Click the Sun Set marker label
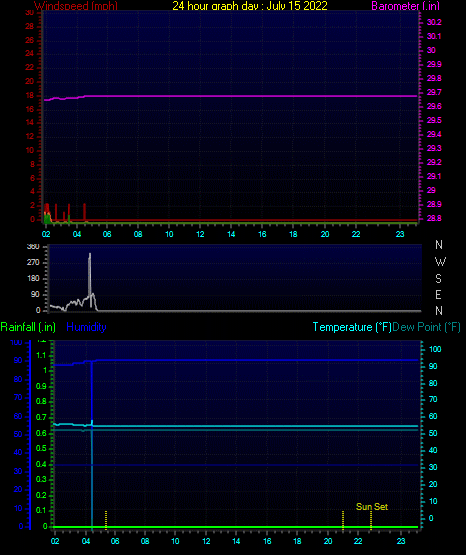 372,507
